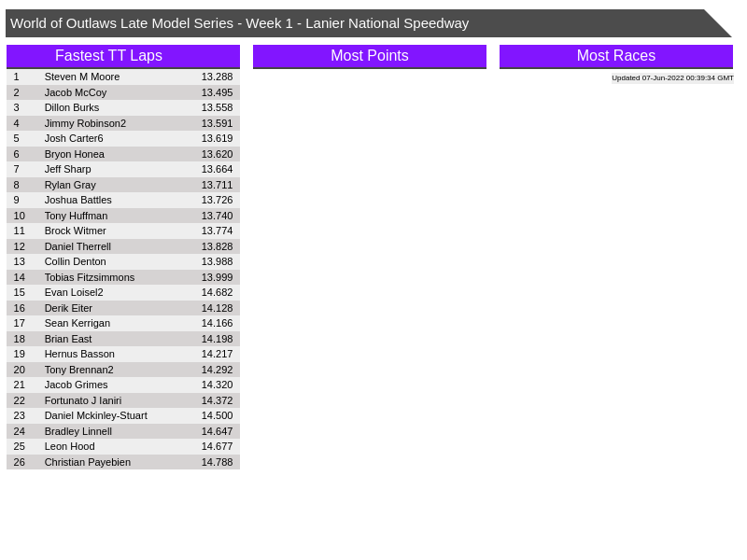This screenshot has width=747, height=560.
Task: Switch to the Most Points tab
Action: point(369,56)
